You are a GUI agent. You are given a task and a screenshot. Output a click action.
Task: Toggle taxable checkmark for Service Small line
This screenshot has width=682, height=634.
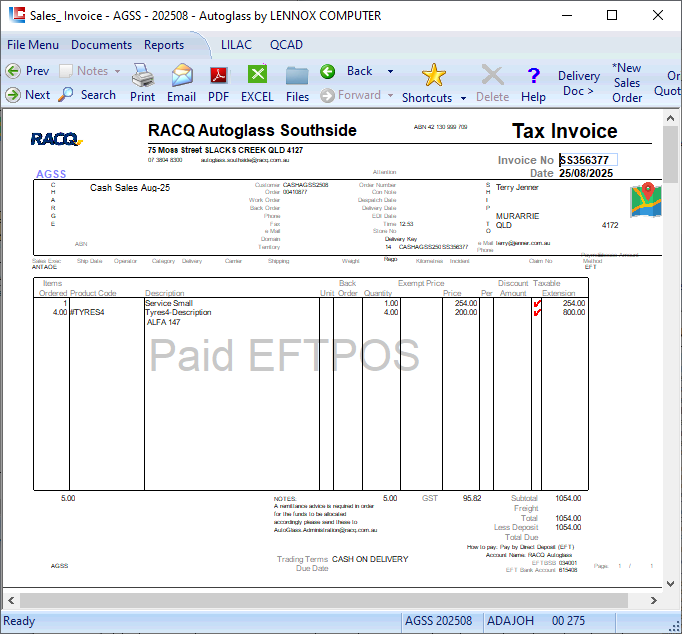[x=538, y=303]
